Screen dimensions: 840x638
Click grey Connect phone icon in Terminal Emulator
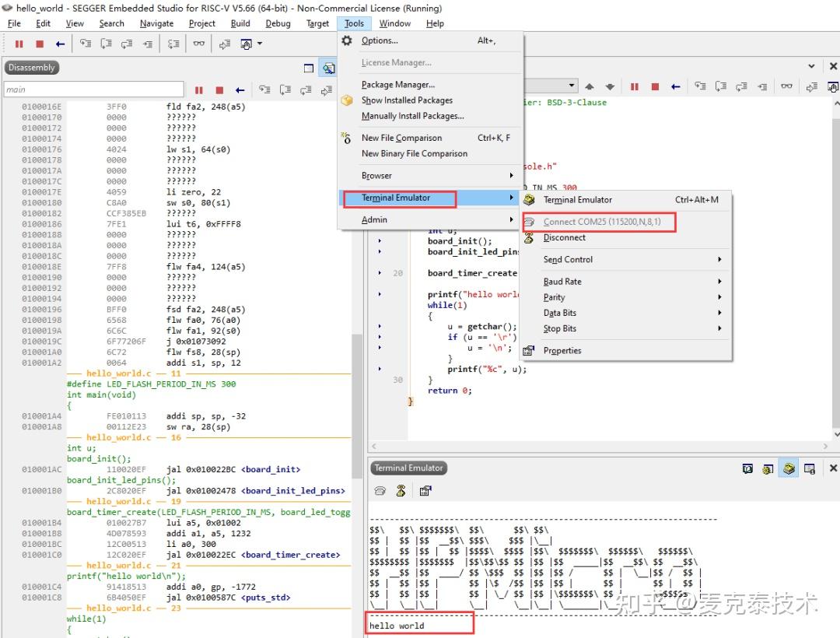point(380,491)
